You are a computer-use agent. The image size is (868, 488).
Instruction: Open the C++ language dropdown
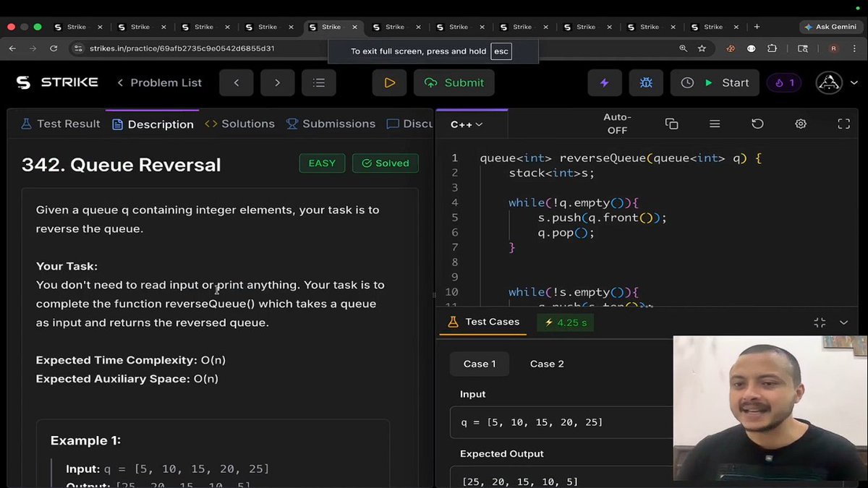point(467,124)
